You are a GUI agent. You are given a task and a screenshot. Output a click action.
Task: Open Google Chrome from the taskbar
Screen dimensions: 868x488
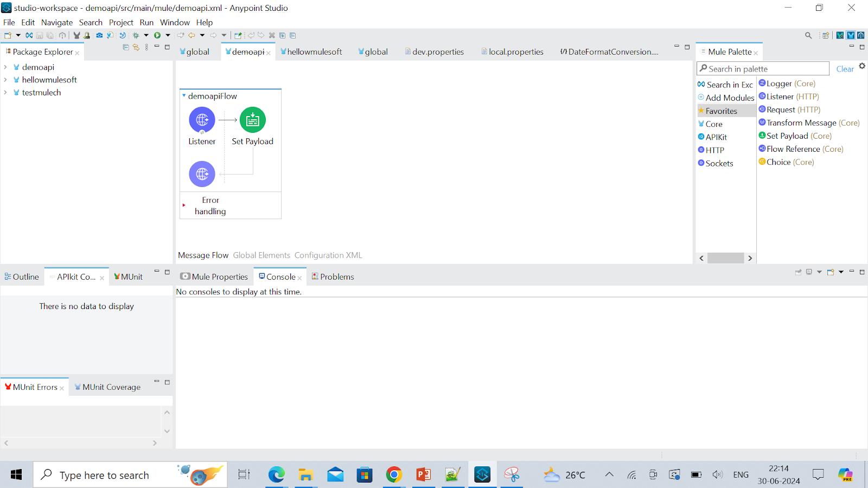pyautogui.click(x=394, y=475)
